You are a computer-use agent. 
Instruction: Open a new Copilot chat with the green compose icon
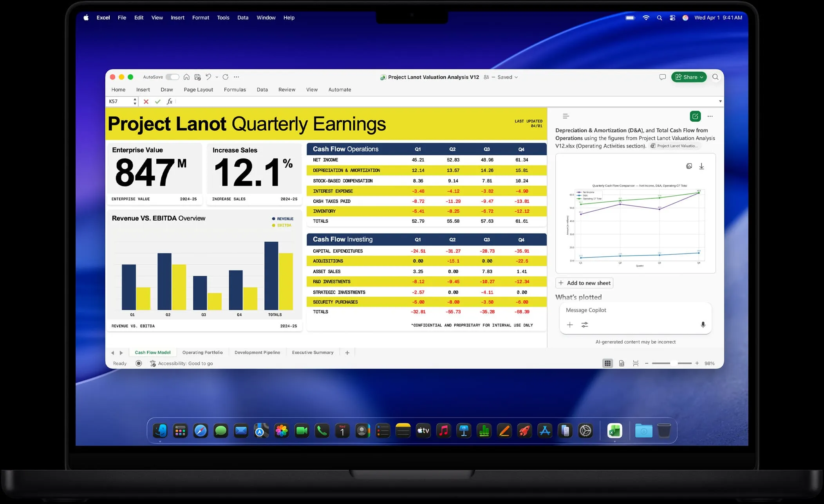pos(695,116)
